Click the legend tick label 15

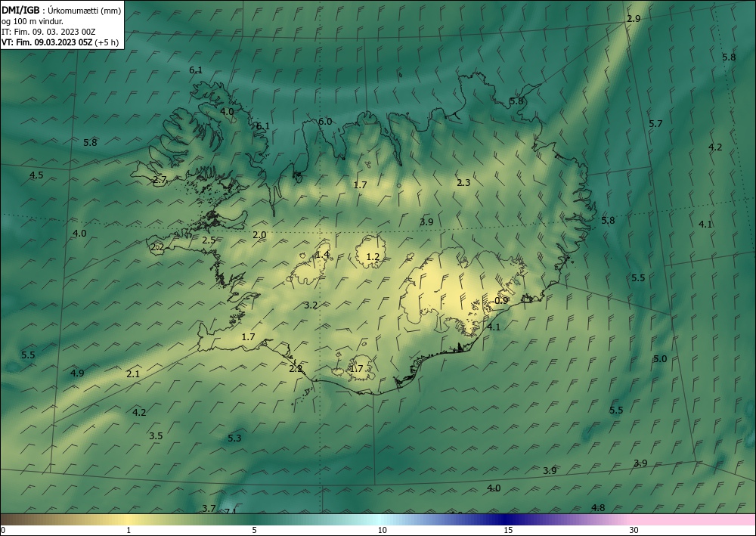pyautogui.click(x=508, y=531)
